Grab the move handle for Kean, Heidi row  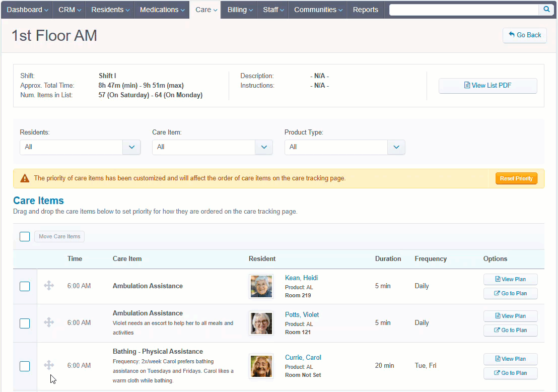[49, 286]
